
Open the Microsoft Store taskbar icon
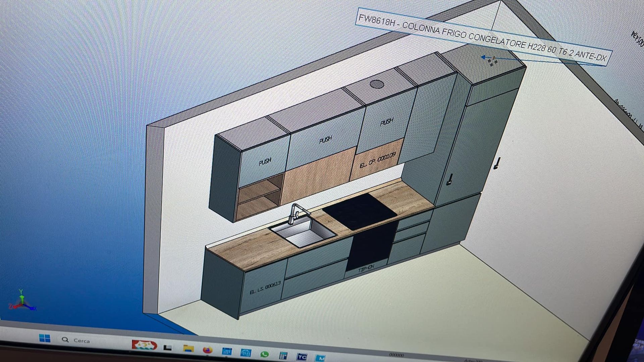click(x=246, y=353)
